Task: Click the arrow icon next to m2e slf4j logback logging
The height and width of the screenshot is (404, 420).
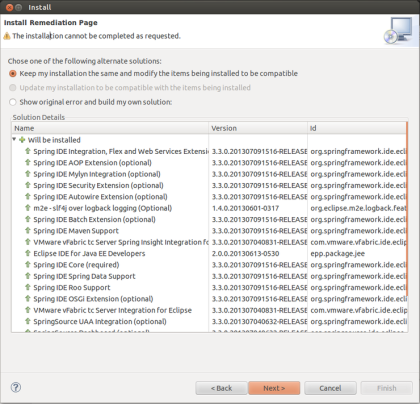Action: (28, 208)
